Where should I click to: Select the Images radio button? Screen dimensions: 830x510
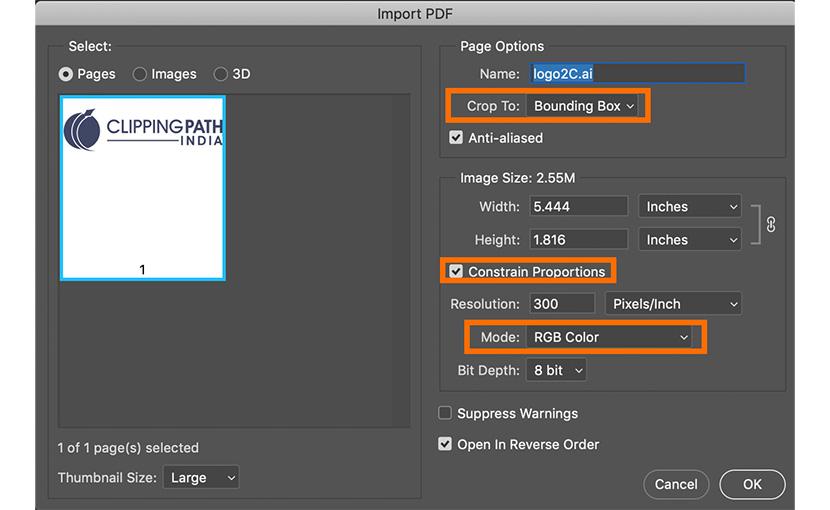(x=140, y=74)
